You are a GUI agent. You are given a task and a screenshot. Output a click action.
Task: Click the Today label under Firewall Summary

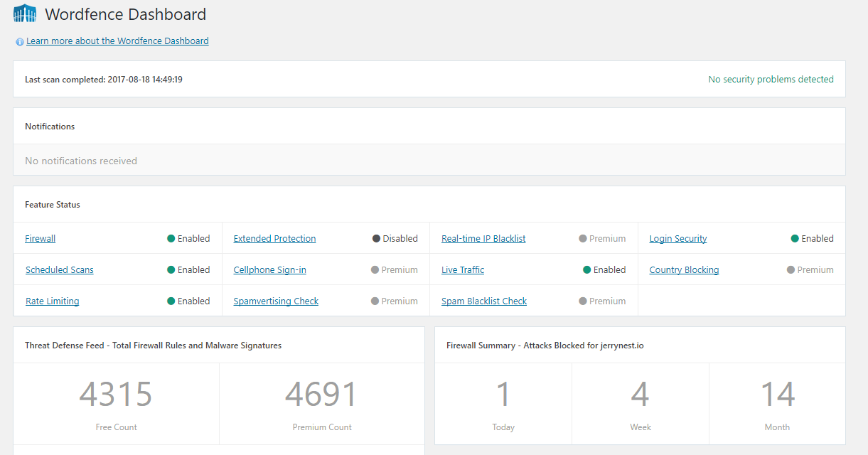coord(503,427)
